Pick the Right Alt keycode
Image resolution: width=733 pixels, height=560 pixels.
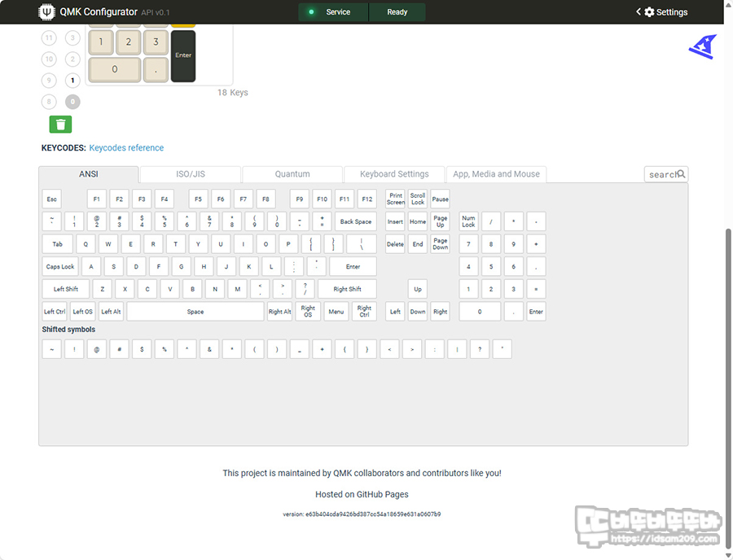pos(279,312)
